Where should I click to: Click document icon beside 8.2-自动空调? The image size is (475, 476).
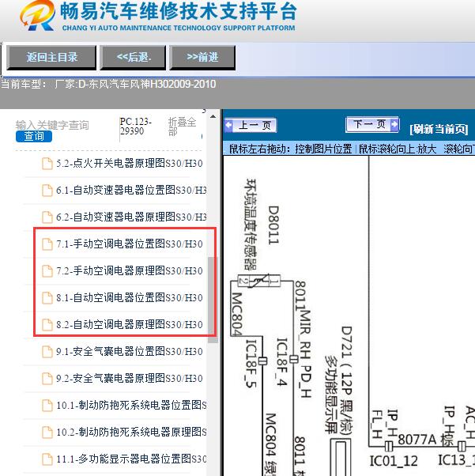47,325
